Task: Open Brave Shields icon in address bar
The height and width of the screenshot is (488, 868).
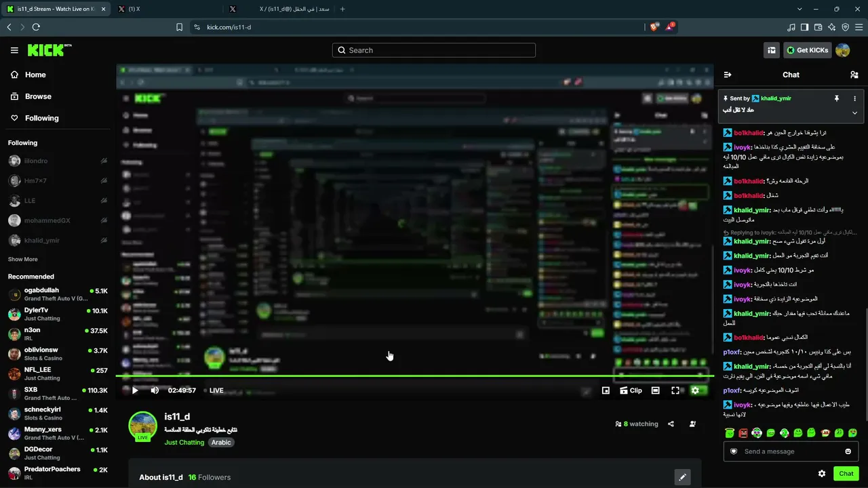Action: [654, 27]
